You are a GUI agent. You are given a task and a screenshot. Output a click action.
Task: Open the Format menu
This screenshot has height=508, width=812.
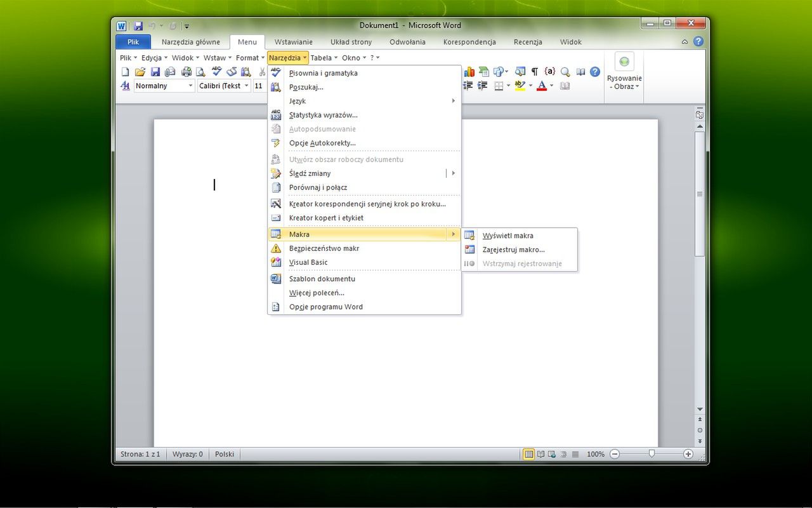250,58
